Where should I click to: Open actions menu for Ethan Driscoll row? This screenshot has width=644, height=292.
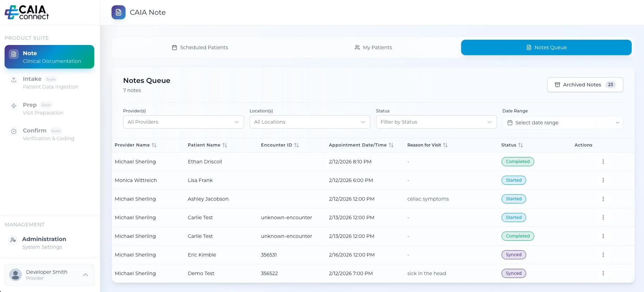click(x=603, y=162)
